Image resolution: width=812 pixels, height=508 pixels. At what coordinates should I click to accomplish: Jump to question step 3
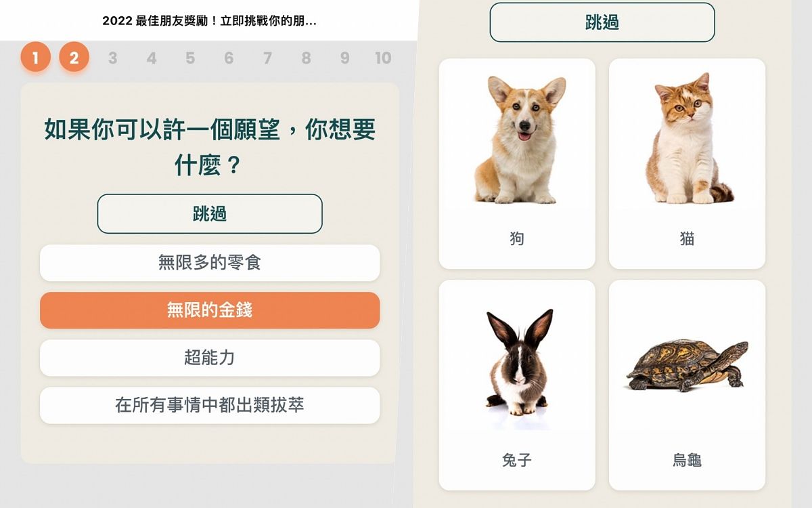coord(112,58)
